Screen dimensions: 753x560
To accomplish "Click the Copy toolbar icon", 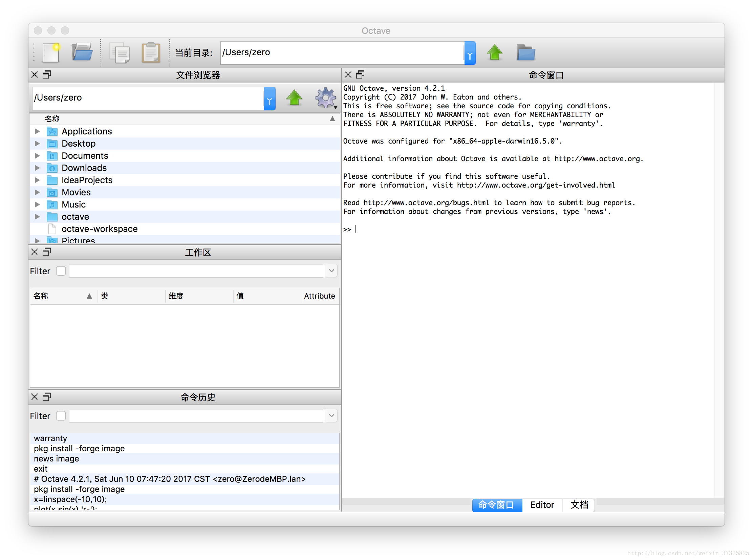I will [119, 52].
